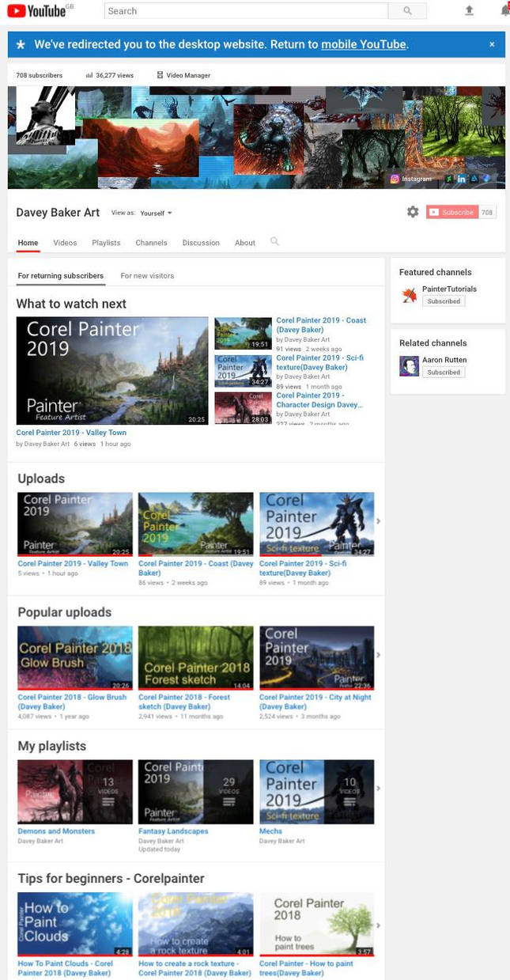510x980 pixels.
Task: Advance Tips for beginners row chevron
Action: tap(378, 925)
